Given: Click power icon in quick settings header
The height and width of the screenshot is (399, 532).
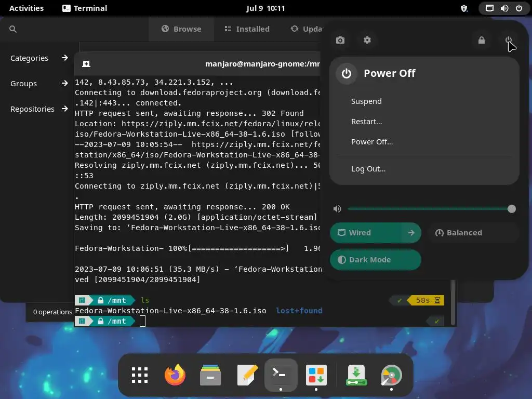Looking at the screenshot, I should [x=509, y=41].
